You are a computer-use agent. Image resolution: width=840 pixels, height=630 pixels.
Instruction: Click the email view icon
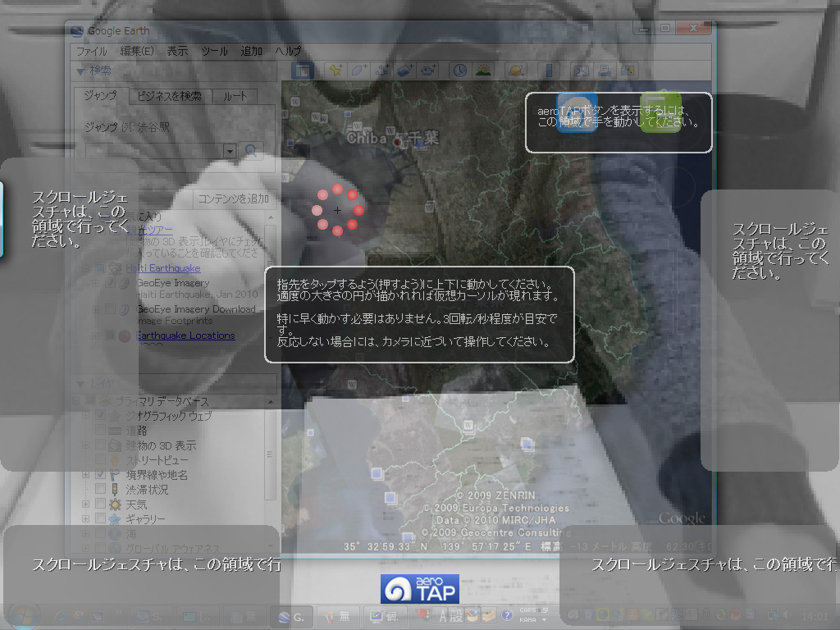(580, 71)
